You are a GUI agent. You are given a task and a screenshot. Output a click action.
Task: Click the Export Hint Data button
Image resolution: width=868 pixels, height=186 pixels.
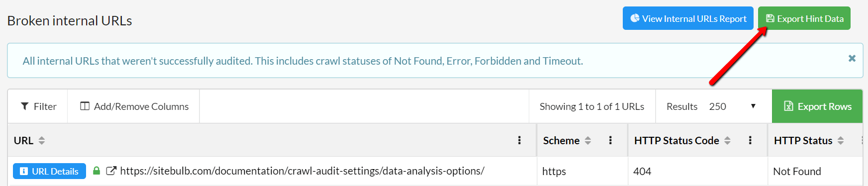804,18
